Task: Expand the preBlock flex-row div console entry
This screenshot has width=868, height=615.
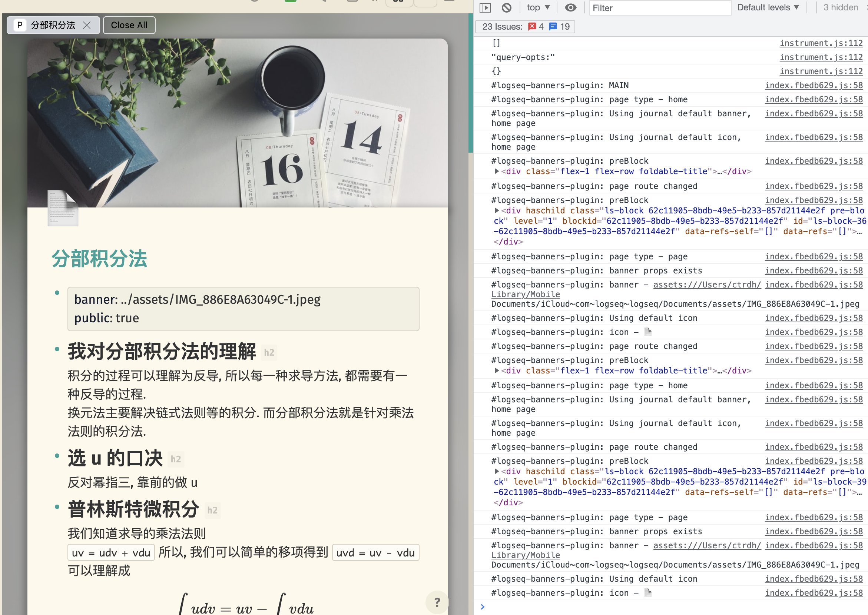Action: coord(497,171)
